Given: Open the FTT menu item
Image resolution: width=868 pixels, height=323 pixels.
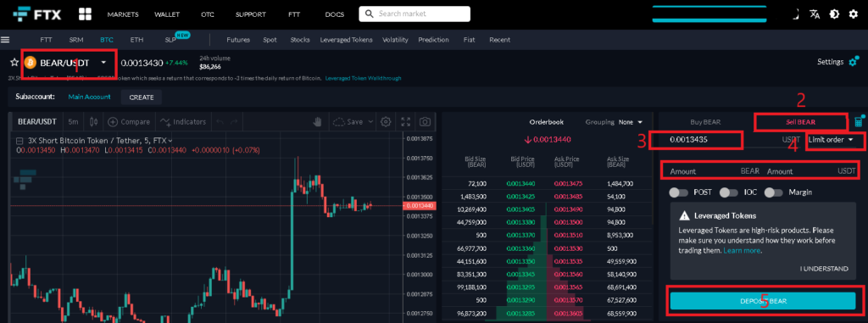Looking at the screenshot, I should (x=294, y=14).
